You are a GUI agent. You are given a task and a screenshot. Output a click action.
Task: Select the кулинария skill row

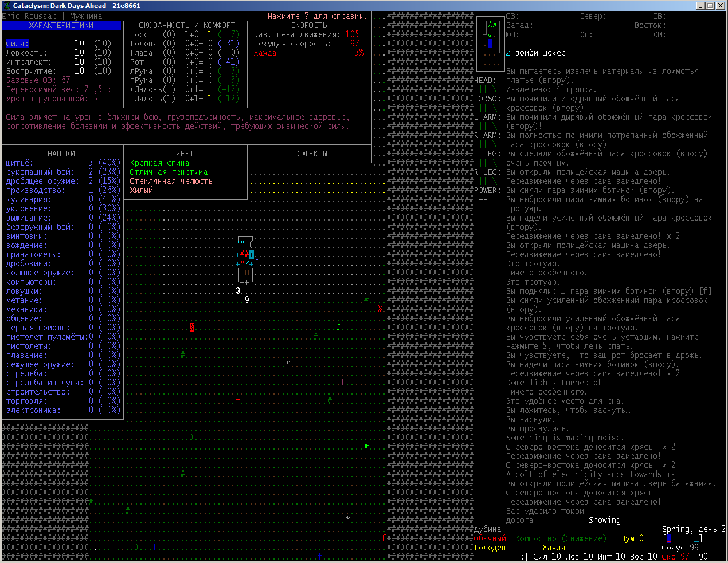coord(63,199)
